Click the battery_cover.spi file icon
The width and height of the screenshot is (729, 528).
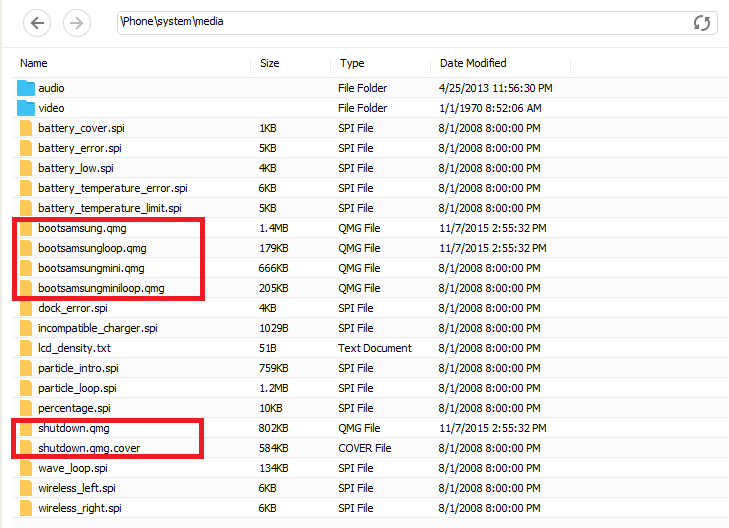pos(26,128)
